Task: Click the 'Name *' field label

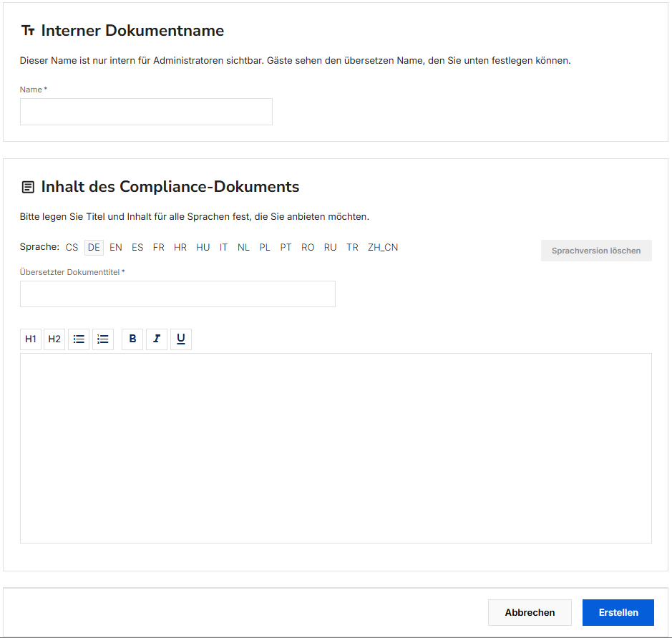Action: pyautogui.click(x=34, y=90)
